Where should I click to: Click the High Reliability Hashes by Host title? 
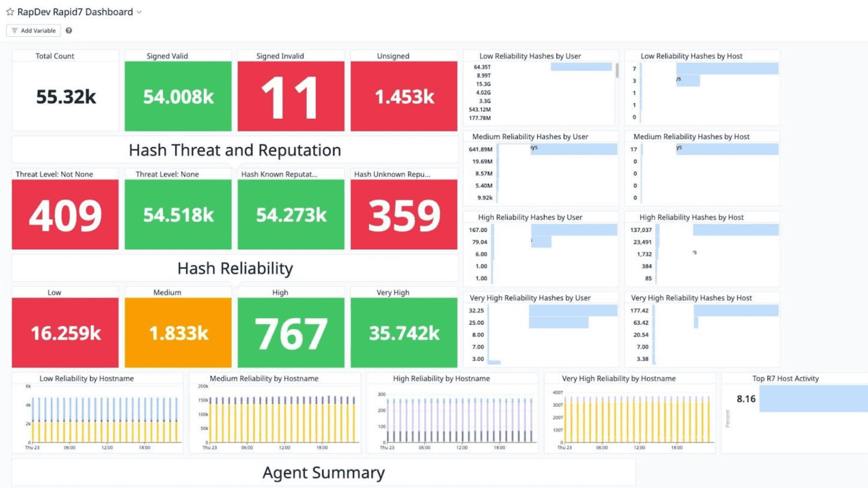pyautogui.click(x=691, y=217)
